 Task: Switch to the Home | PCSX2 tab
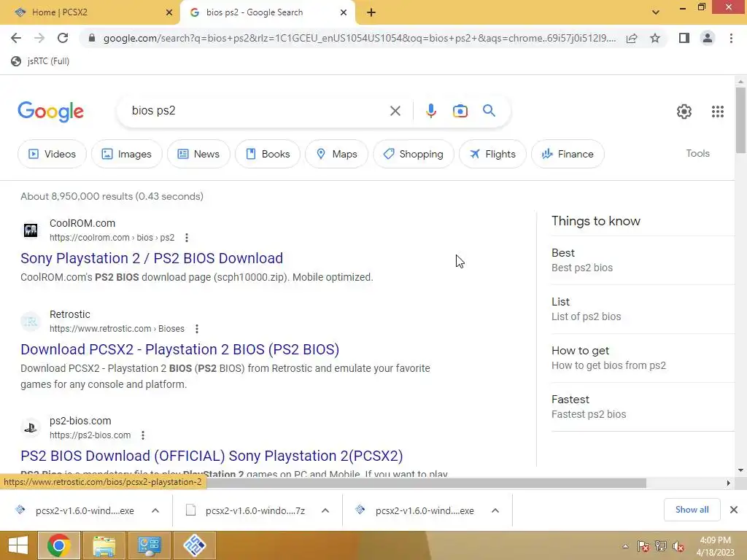pyautogui.click(x=90, y=12)
